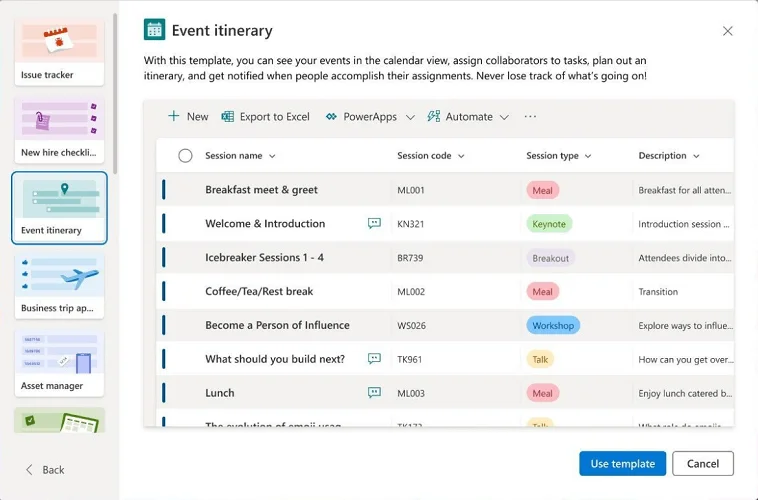Select the Issue tracker template thumbnail

59,52
